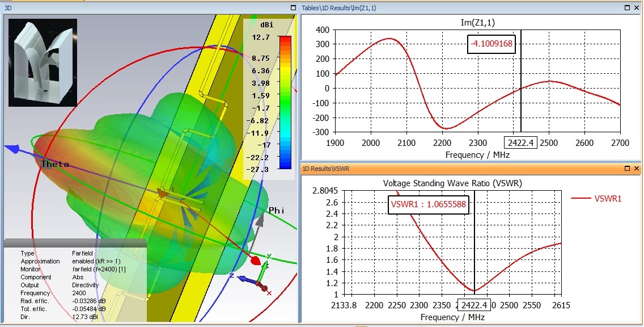Click the Type Farfield info row
This screenshot has width=644, height=327.
(x=57, y=253)
